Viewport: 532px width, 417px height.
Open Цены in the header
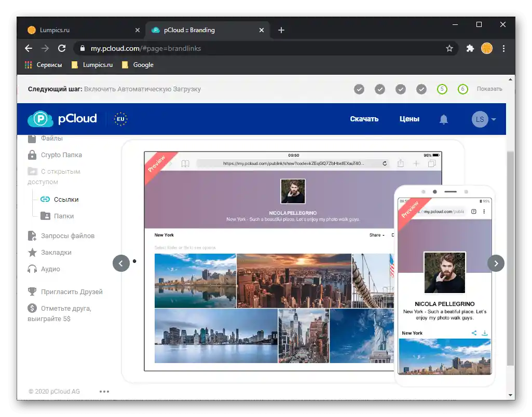coord(409,119)
